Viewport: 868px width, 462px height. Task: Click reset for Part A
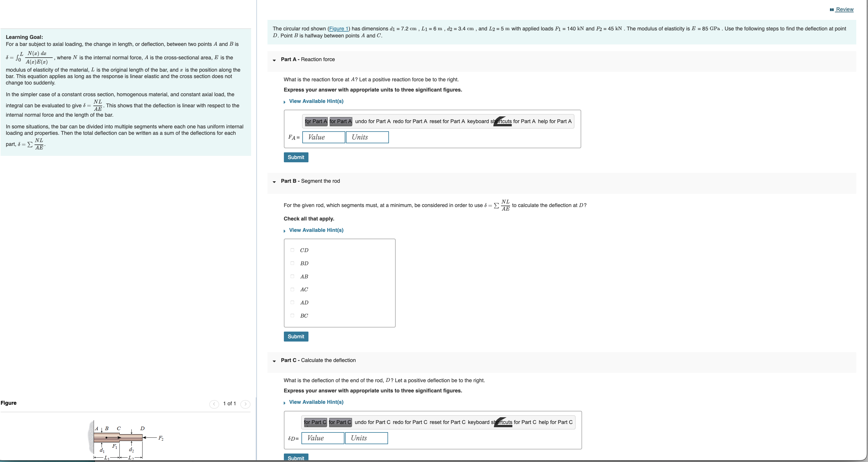(447, 121)
